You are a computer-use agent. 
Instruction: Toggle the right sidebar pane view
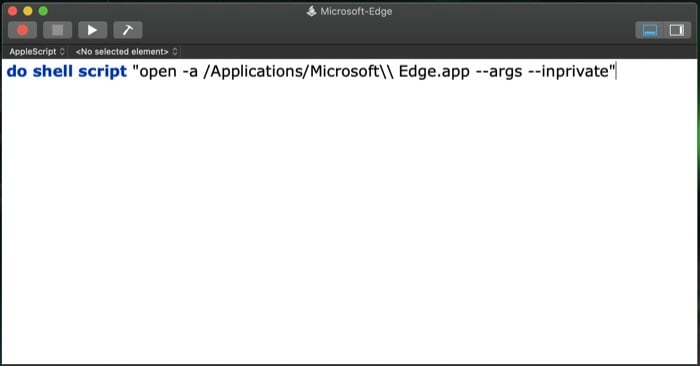point(676,30)
